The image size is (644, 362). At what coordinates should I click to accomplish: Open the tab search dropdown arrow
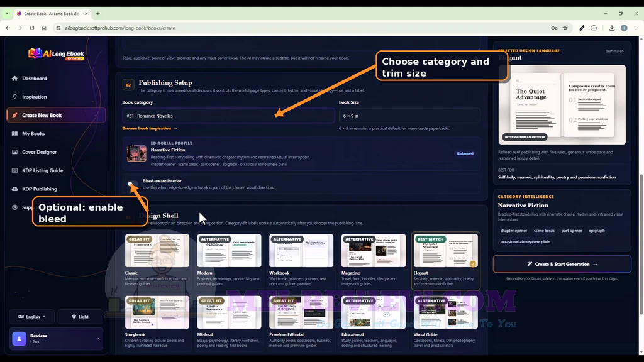pos(6,14)
